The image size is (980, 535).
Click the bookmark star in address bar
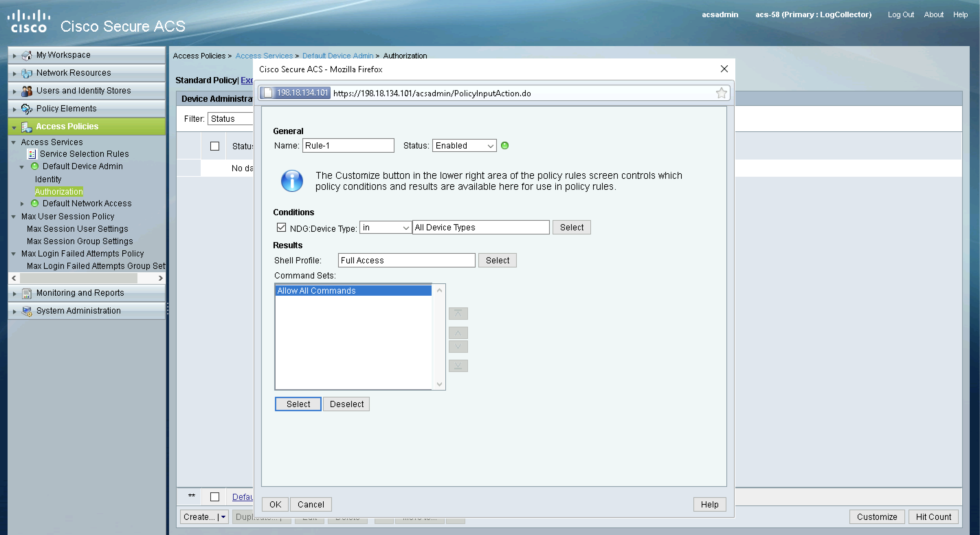coord(721,93)
